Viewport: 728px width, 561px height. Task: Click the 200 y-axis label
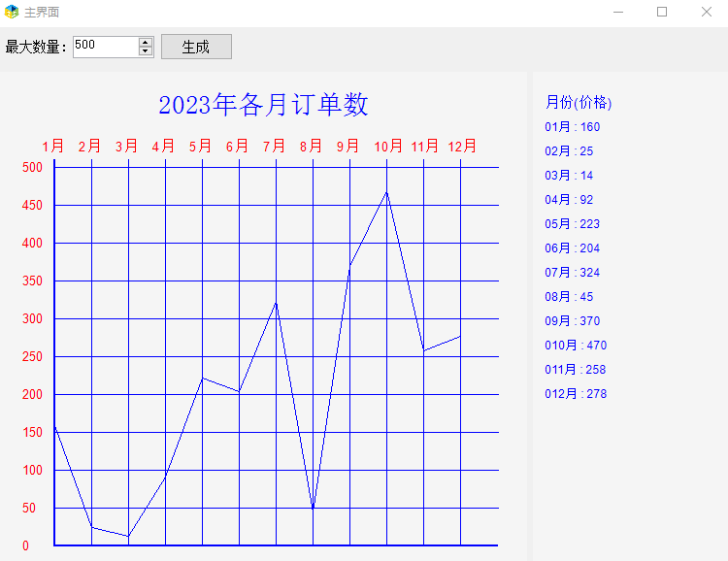point(32,394)
